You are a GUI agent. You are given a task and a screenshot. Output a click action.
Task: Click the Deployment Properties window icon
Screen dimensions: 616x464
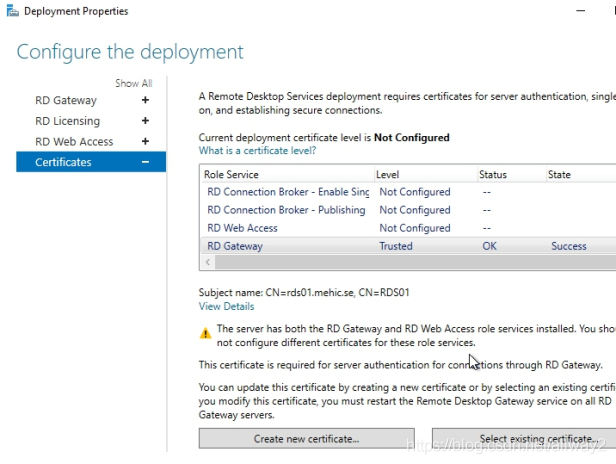coord(8,12)
